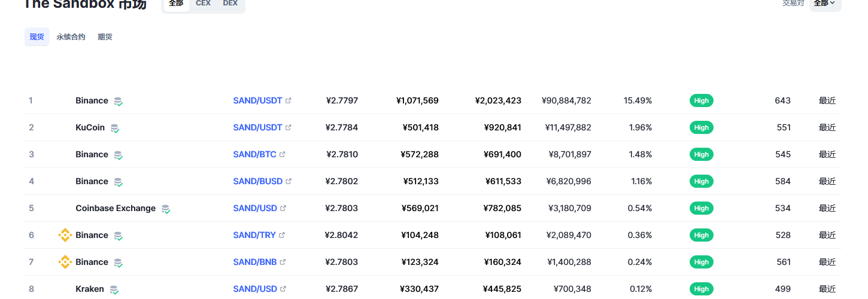Click the external-link icon after Binance's SAND/USDT pair
Image resolution: width=868 pixels, height=299 pixels.
click(x=289, y=100)
